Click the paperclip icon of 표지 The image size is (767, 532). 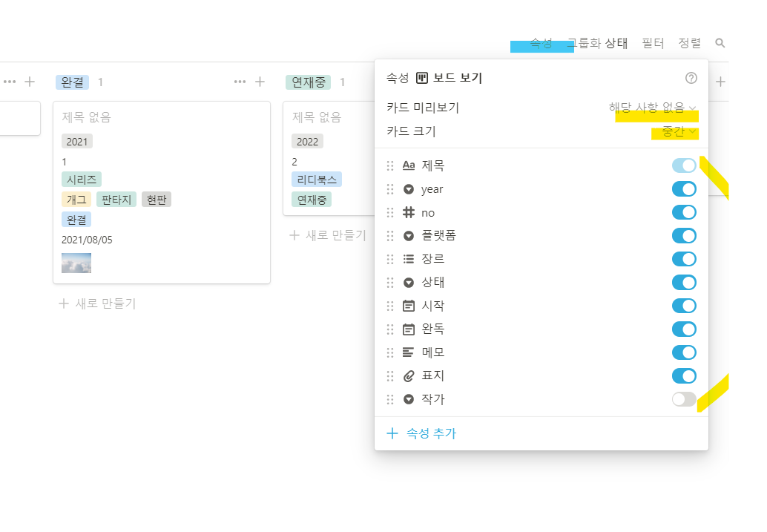coord(409,376)
